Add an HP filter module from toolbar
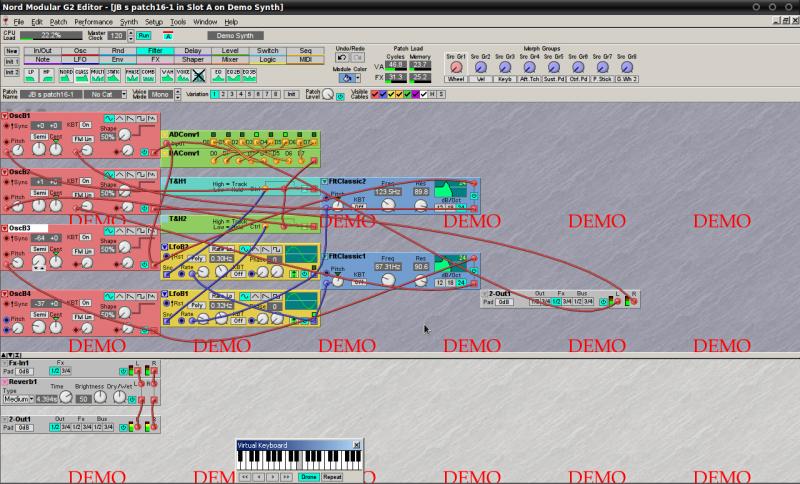Image resolution: width=800 pixels, height=484 pixels. (47, 75)
